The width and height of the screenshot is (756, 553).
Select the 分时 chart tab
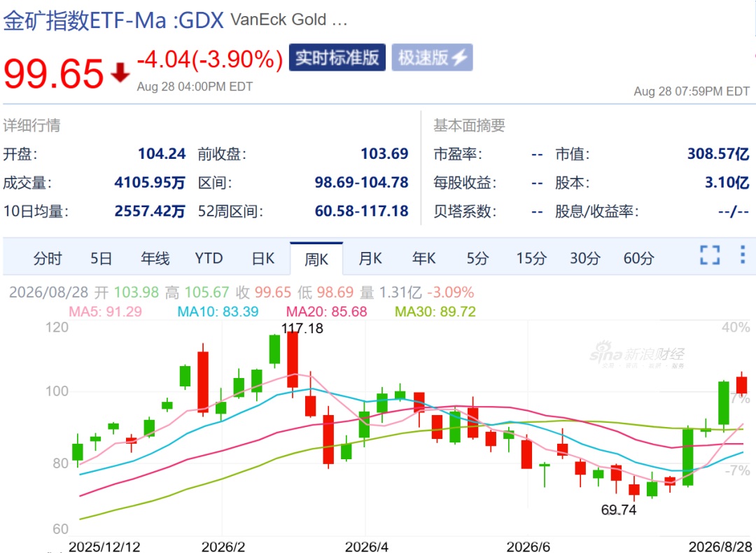(48, 258)
